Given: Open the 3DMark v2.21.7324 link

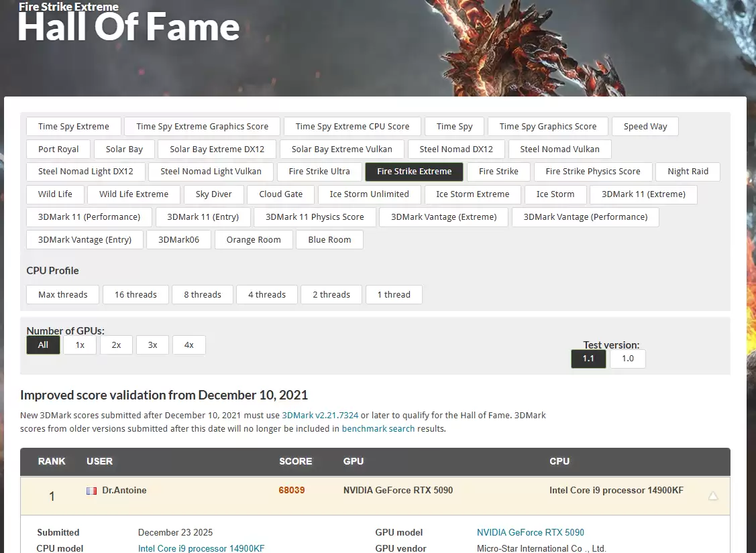Looking at the screenshot, I should point(320,416).
